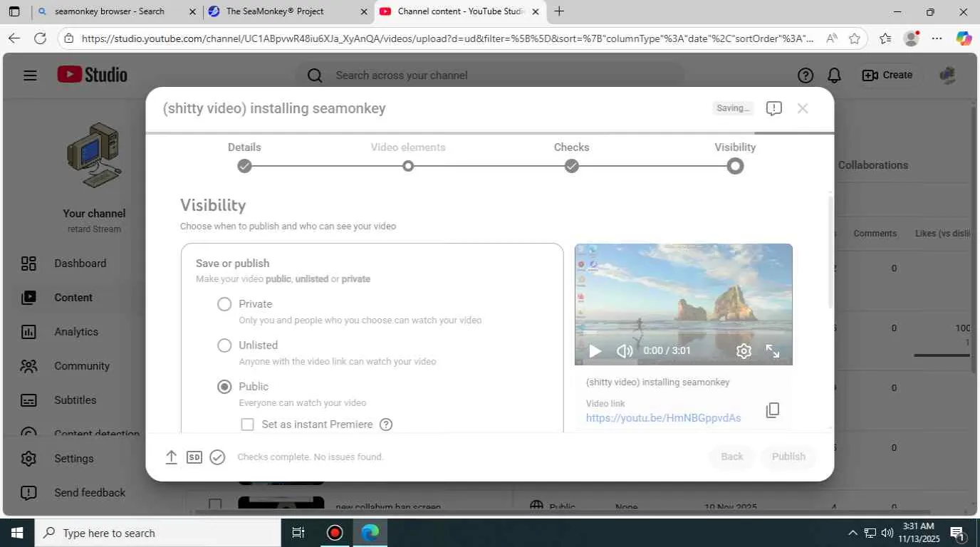Image resolution: width=980 pixels, height=547 pixels.
Task: Enable Set as instant Premiere checkbox
Action: pos(247,424)
